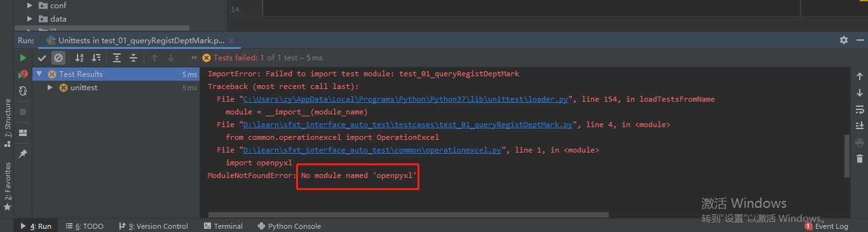Viewport: 868px width, 232px height.
Task: Toggle Show Ignored tests filter
Action: [58, 58]
